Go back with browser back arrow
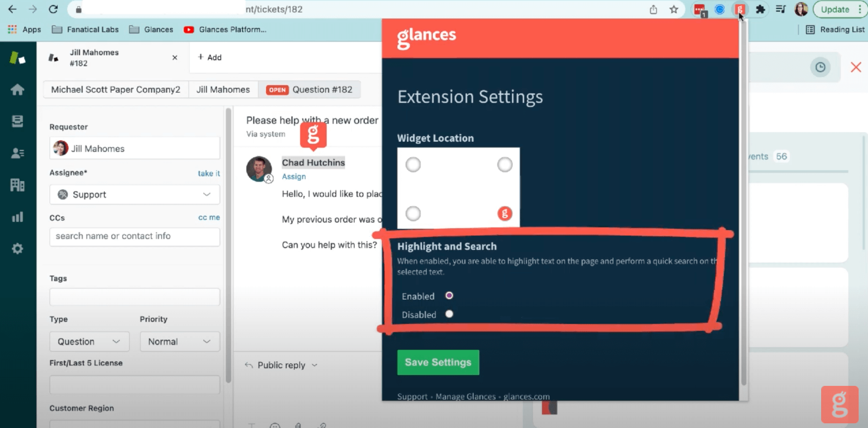This screenshot has width=868, height=428. (x=12, y=9)
